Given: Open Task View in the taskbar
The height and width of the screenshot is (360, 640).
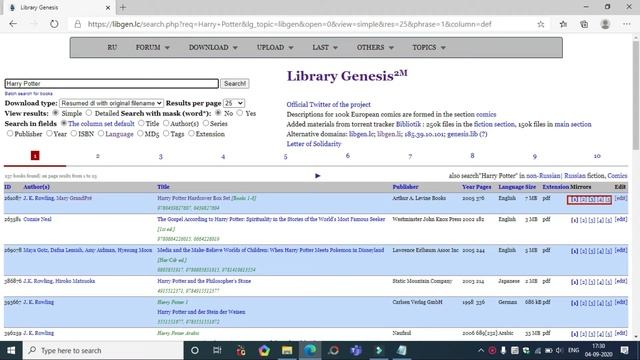Looking at the screenshot, I should point(217,351).
